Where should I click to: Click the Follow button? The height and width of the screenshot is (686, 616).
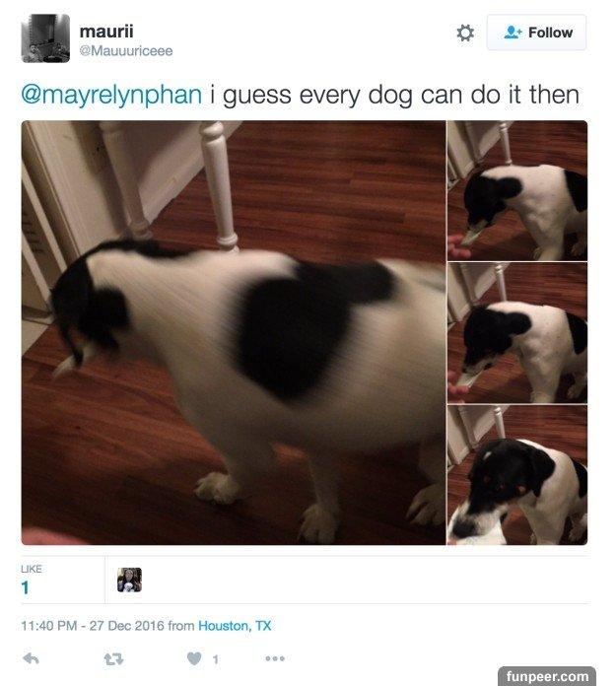(x=537, y=33)
